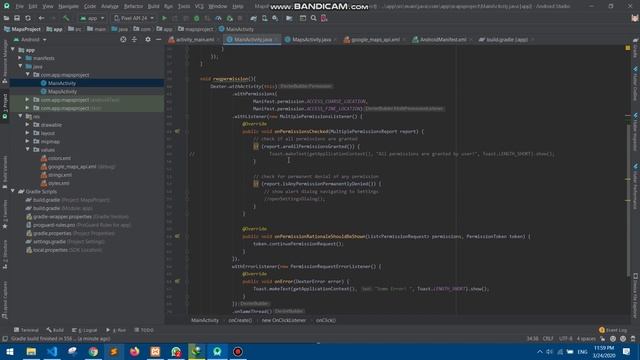This screenshot has width=640, height=360.
Task: Open the VCS menu
Action: pos(199,7)
